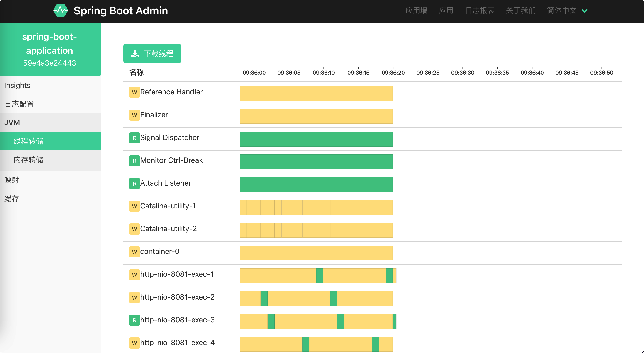Expand the http-nio-8081-exec-3 thread row

373,321
